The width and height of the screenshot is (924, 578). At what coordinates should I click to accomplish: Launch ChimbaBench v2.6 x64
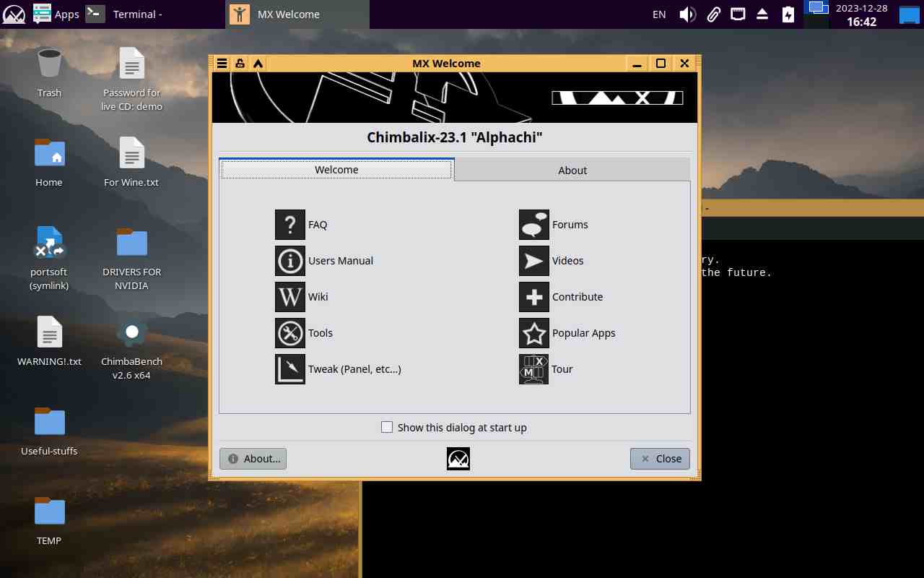point(131,332)
